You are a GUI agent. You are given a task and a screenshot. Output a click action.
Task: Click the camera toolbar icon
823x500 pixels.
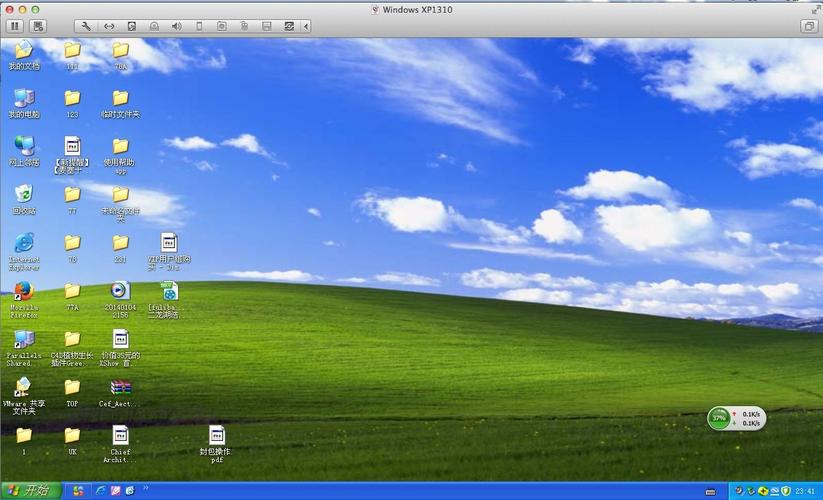[x=222, y=26]
